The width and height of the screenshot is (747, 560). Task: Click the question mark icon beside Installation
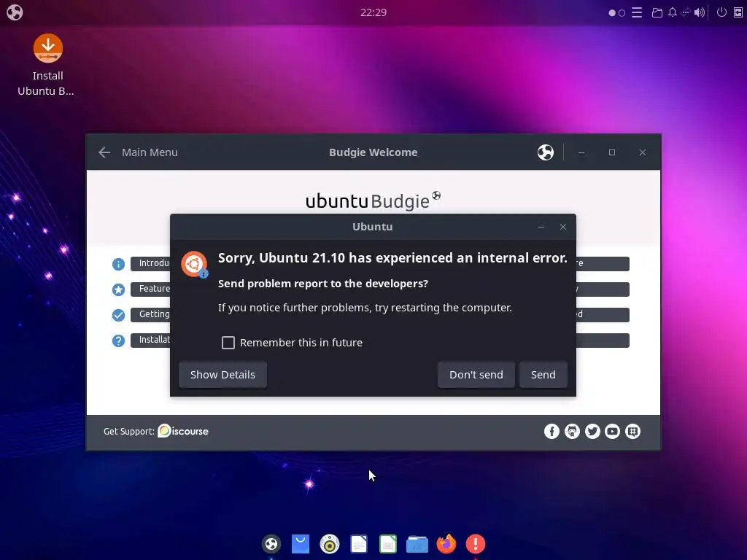click(118, 341)
